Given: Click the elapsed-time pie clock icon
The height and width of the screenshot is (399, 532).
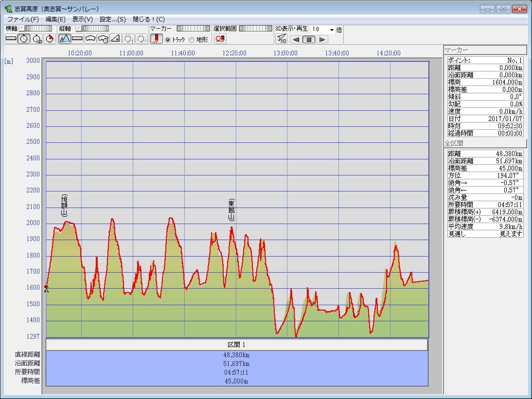Looking at the screenshot, I should (49, 39).
